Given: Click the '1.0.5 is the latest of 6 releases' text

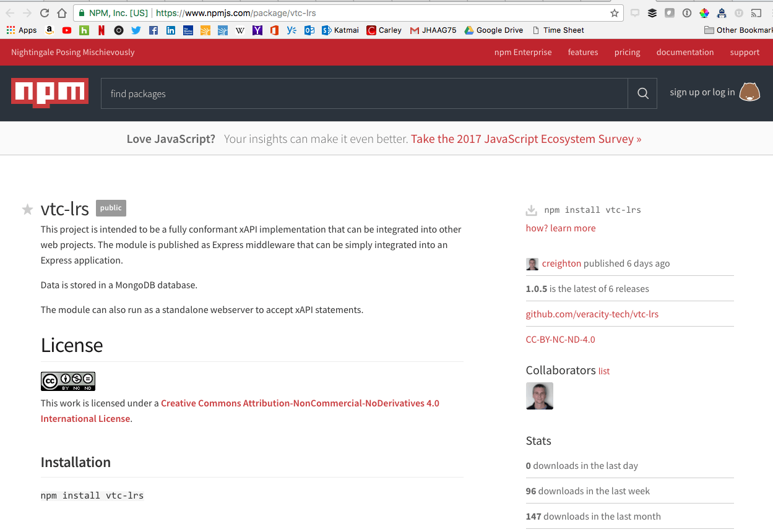Looking at the screenshot, I should (x=587, y=289).
